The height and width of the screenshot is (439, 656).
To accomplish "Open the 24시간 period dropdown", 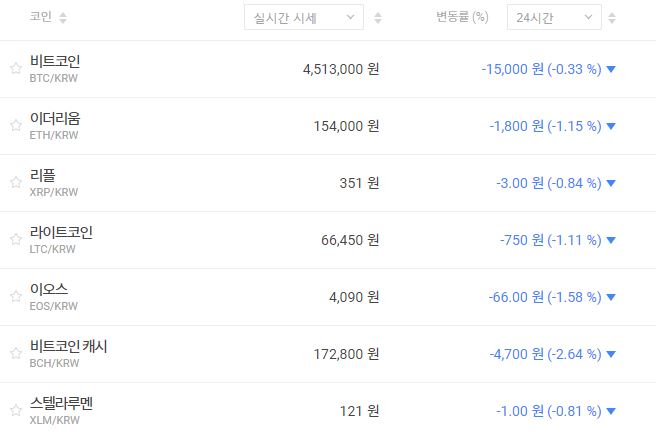I will click(553, 18).
